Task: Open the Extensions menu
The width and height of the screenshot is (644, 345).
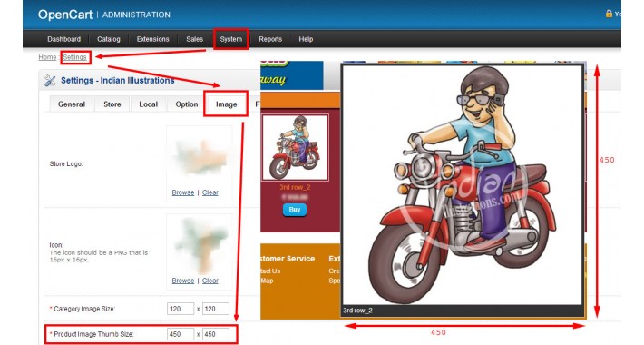Action: click(152, 39)
